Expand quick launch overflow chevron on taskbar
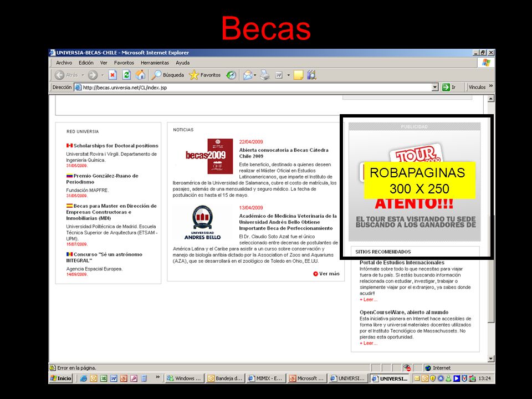This screenshot has height=399, width=532. tap(157, 377)
